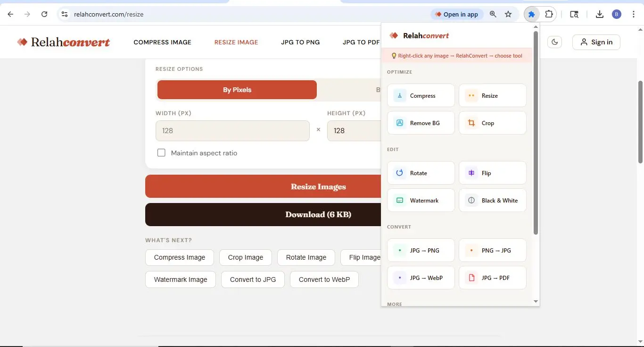Screen dimensions: 644x347
Task: Click the popup scrollbar down arrow
Action: [x=536, y=301]
